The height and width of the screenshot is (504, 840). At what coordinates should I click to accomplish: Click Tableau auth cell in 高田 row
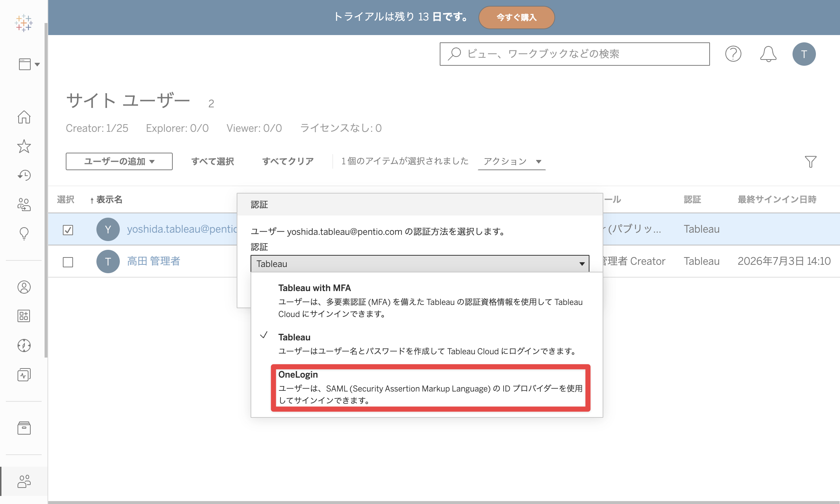pyautogui.click(x=702, y=261)
